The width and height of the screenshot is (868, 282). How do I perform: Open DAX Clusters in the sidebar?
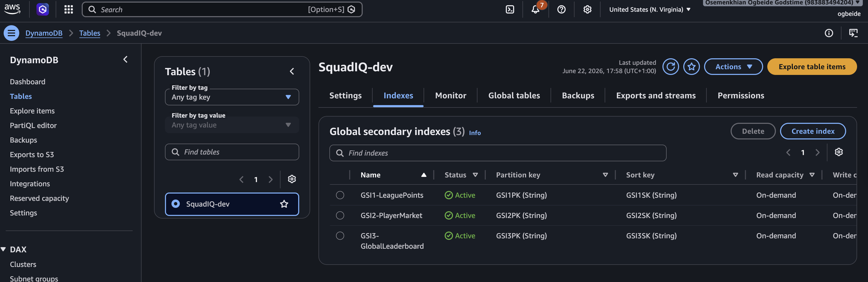coord(23,265)
